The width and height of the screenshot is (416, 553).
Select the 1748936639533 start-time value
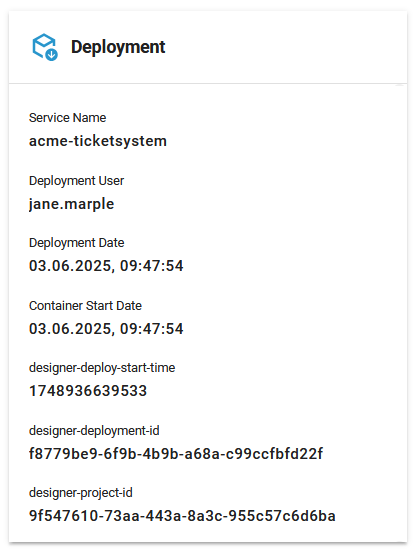tap(88, 391)
